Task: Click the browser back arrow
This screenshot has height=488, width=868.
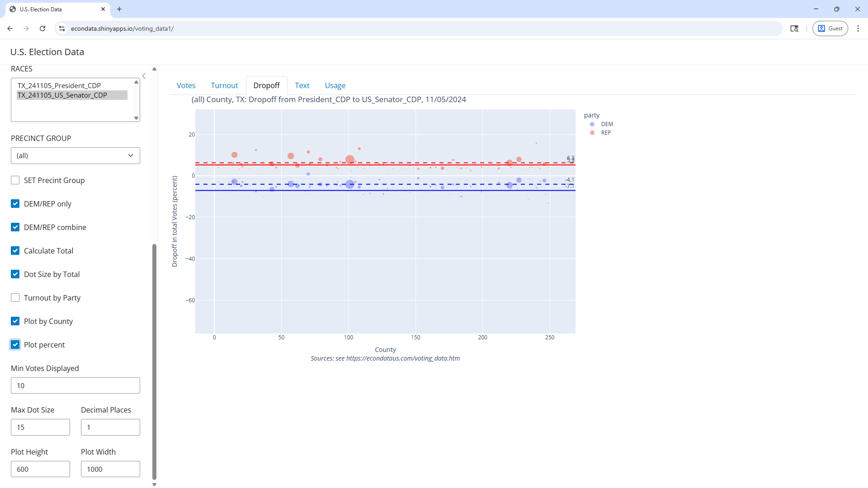Action: coord(10,28)
